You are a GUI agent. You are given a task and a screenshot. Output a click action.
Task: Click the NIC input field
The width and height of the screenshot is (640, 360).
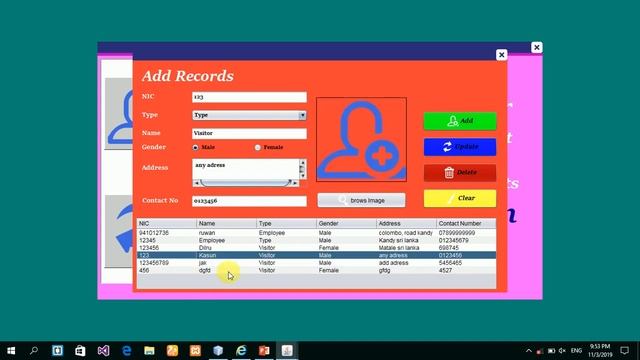pos(249,97)
